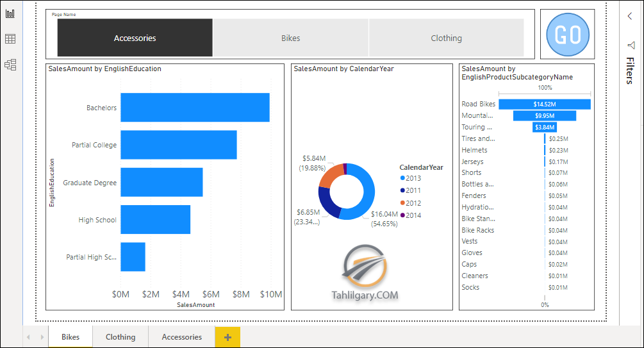Go to previous page tabs arrow

[28, 337]
